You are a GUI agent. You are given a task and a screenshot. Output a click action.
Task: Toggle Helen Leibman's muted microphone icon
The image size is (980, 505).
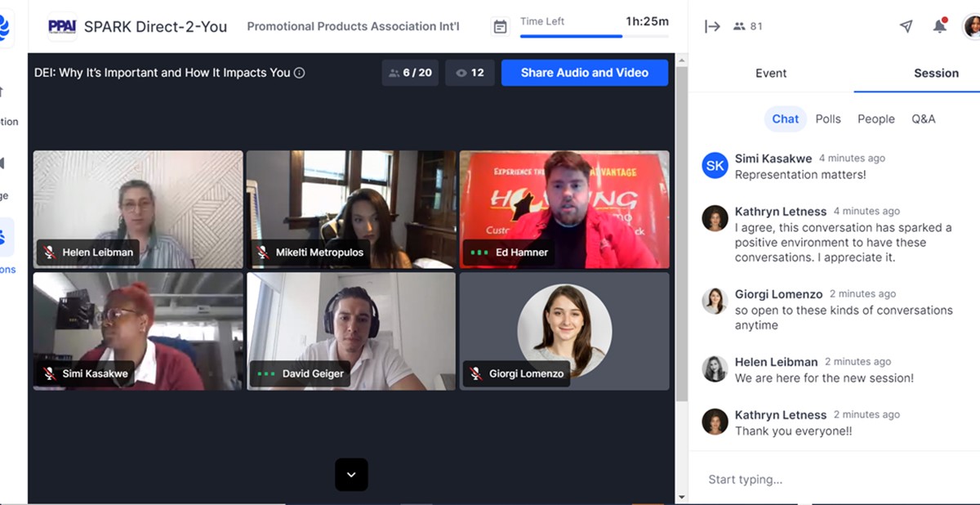50,252
